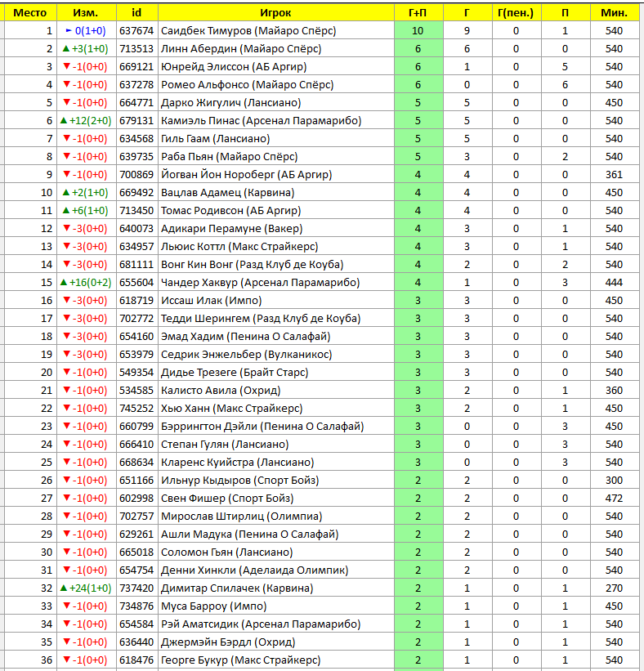Viewport: 644px width, 671px height.
Task: Select Джермэйн Бэрдл (Охрид) cell
Action: (276, 642)
